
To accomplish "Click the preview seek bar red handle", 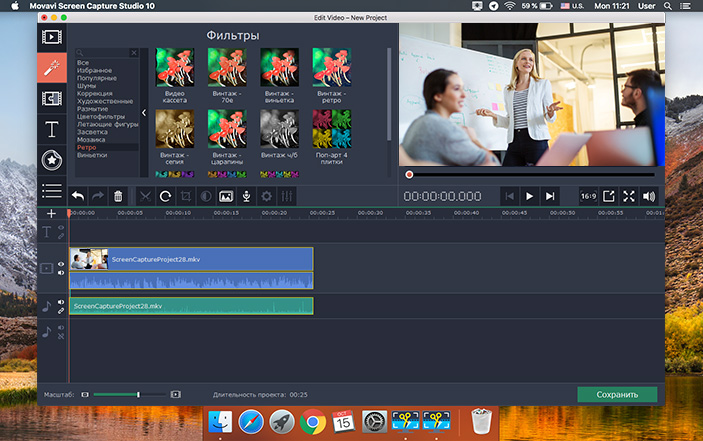I will (x=409, y=175).
